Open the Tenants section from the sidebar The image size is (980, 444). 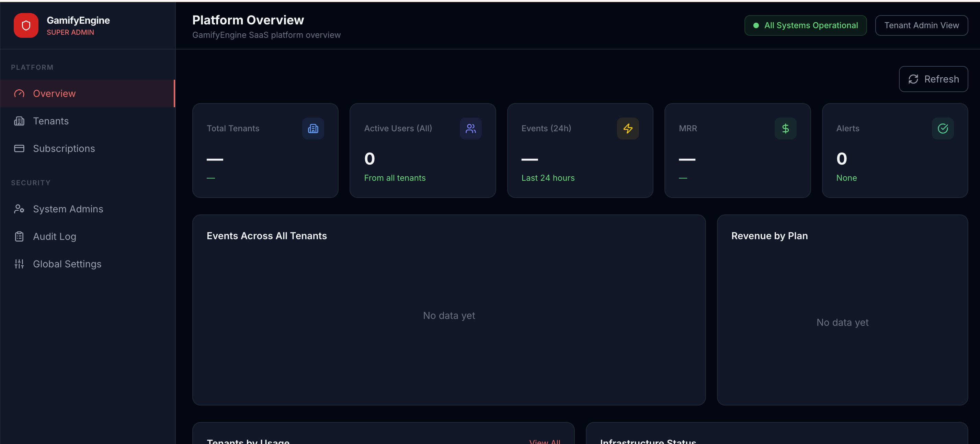51,121
